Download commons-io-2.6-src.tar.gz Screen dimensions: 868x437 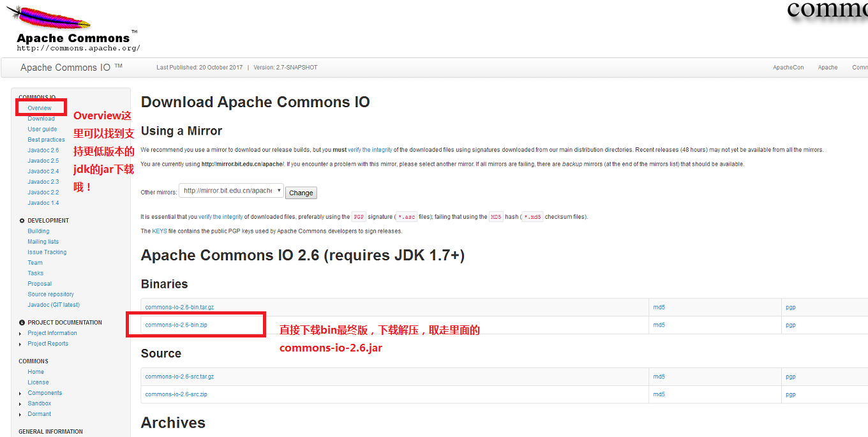click(x=179, y=377)
